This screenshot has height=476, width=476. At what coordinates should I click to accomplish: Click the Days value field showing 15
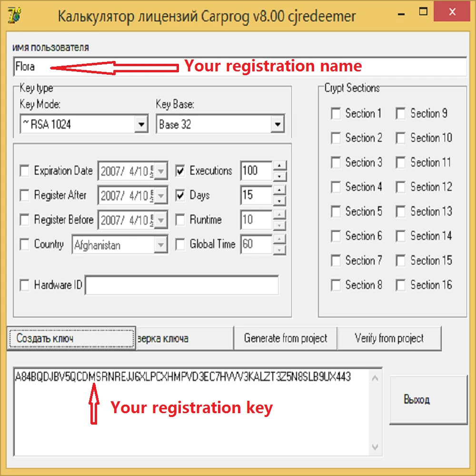pyautogui.click(x=257, y=195)
